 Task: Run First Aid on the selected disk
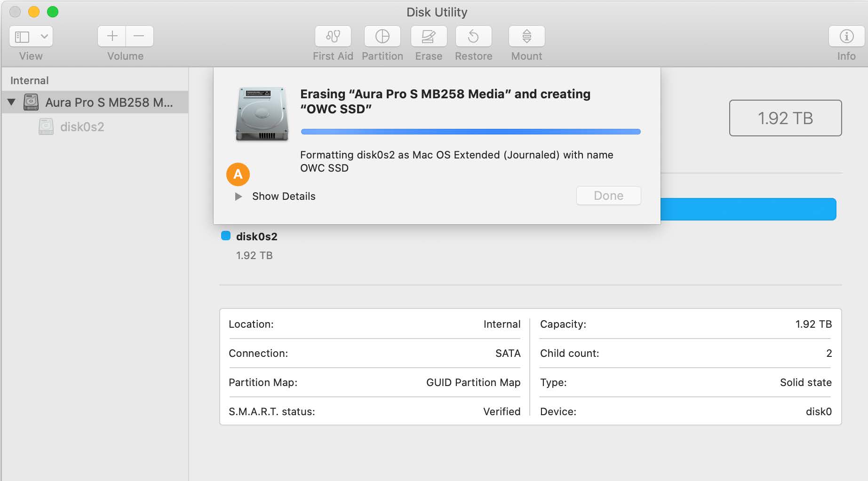[333, 36]
